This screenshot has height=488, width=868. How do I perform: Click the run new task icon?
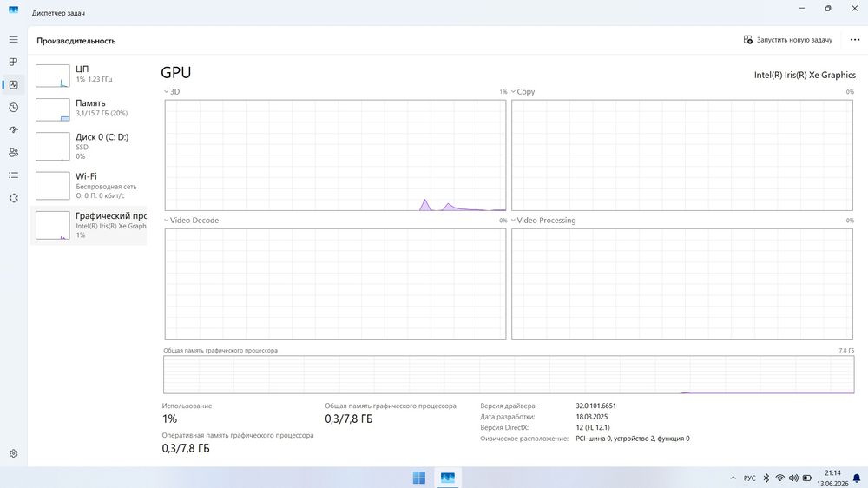[x=748, y=40]
